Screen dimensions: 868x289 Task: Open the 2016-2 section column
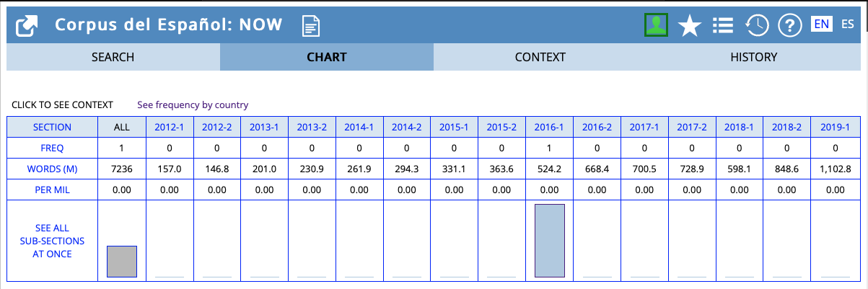tap(597, 127)
